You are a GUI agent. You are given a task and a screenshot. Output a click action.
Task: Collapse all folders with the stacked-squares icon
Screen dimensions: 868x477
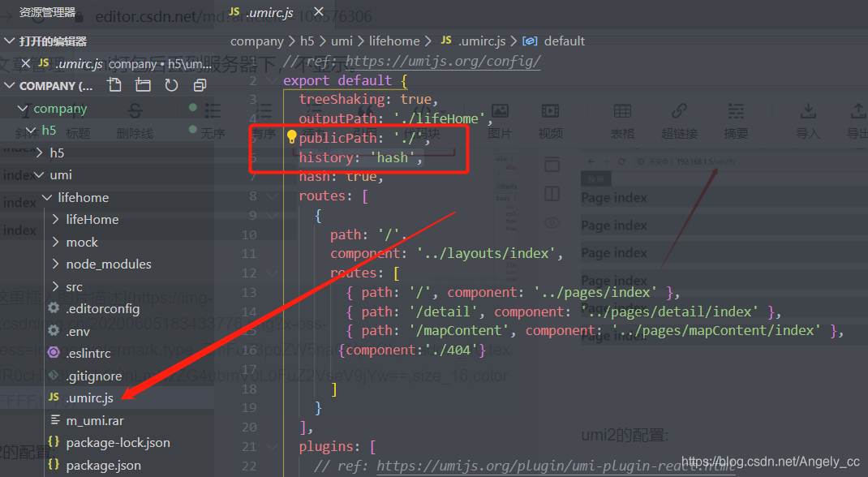point(200,85)
